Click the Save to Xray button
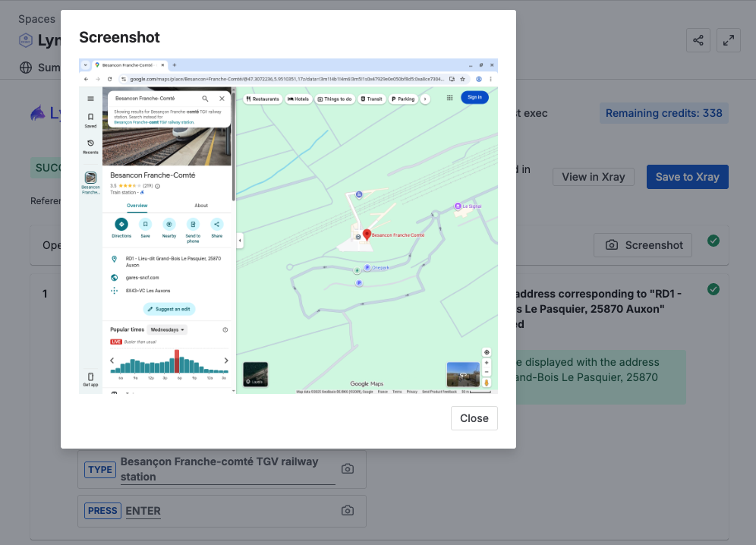 (687, 177)
